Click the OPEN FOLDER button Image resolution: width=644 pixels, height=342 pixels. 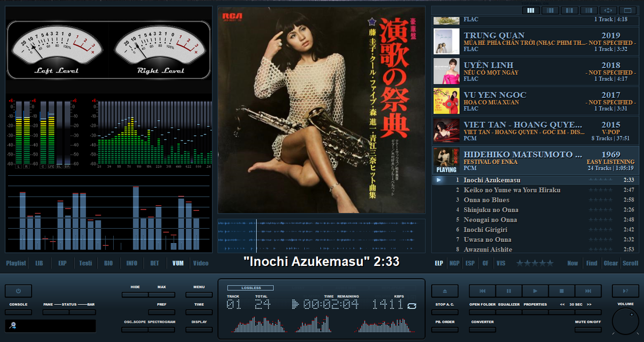pos(482,312)
